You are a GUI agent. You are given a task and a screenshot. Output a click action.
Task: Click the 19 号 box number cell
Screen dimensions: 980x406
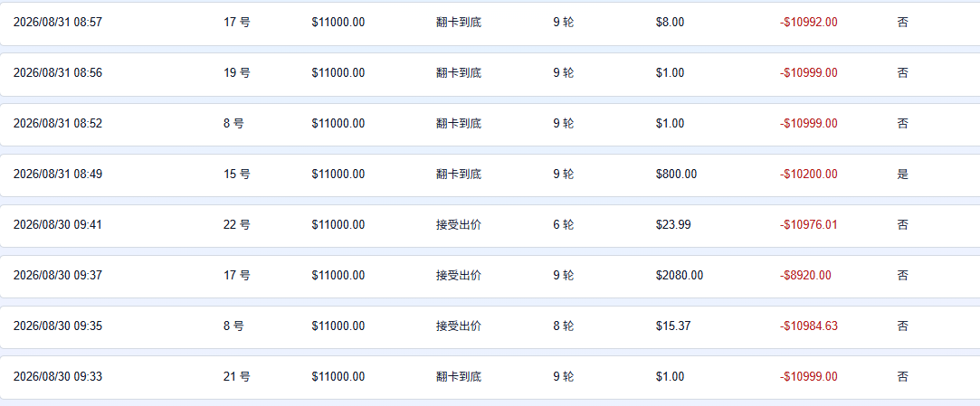click(x=237, y=73)
